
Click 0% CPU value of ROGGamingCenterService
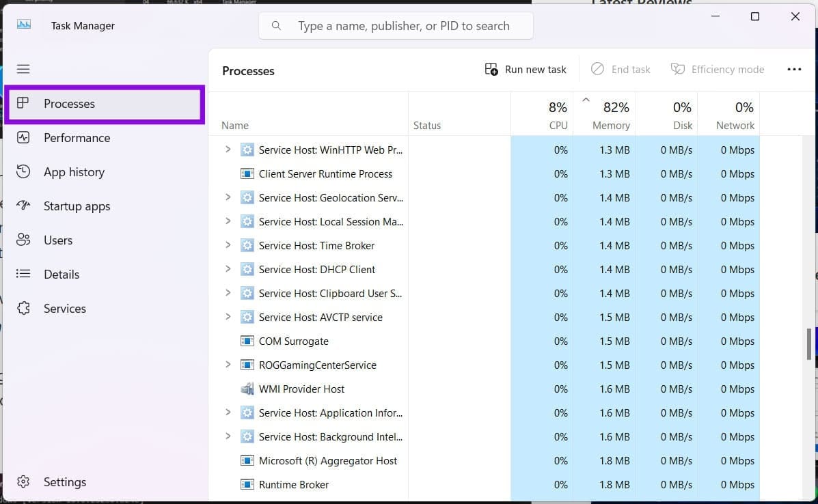point(561,365)
